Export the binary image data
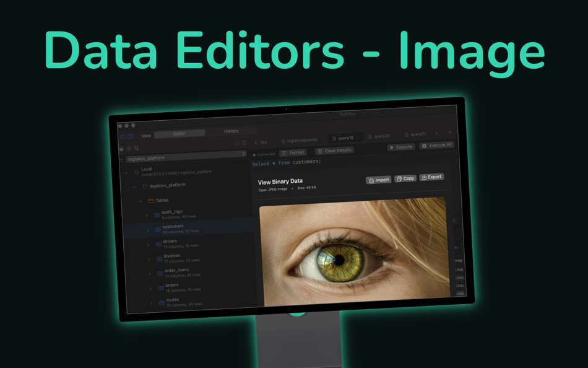Image resolution: width=588 pixels, height=368 pixels. [431, 177]
